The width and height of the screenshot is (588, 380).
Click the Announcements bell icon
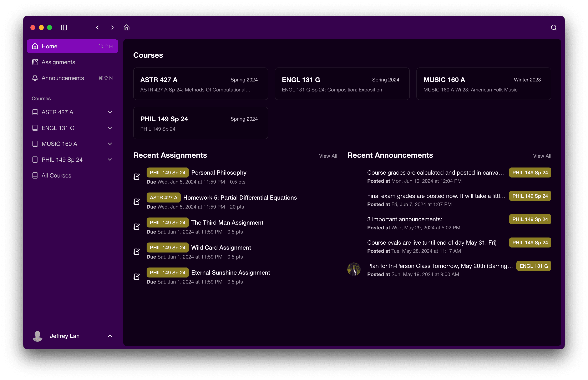tap(35, 78)
